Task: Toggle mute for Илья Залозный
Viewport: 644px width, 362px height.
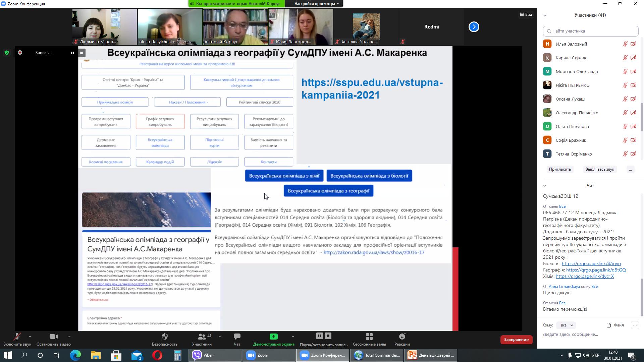Action: [625, 44]
